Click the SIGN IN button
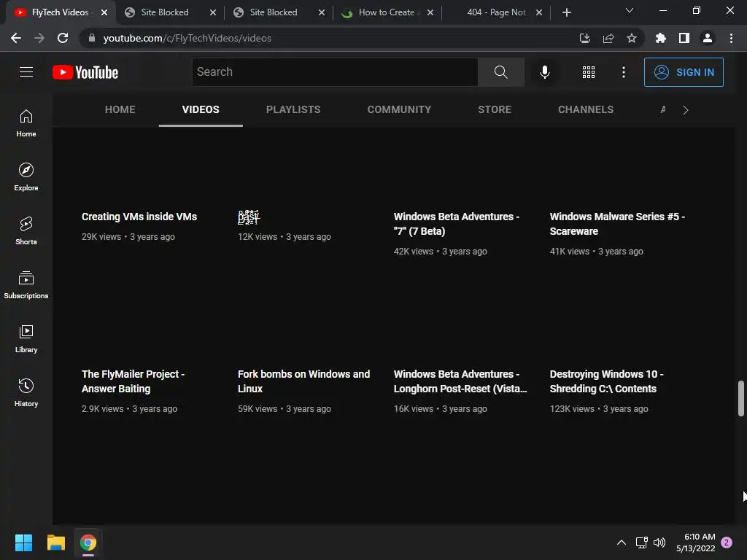747x560 pixels. click(684, 72)
